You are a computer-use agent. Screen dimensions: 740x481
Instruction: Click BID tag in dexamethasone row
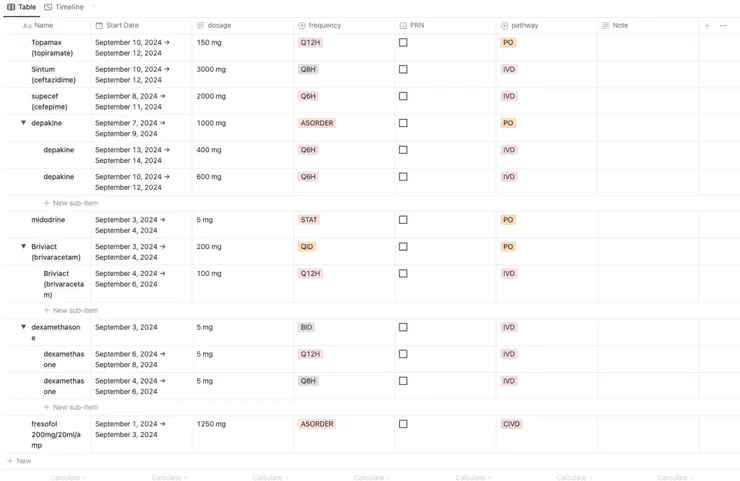(x=306, y=328)
